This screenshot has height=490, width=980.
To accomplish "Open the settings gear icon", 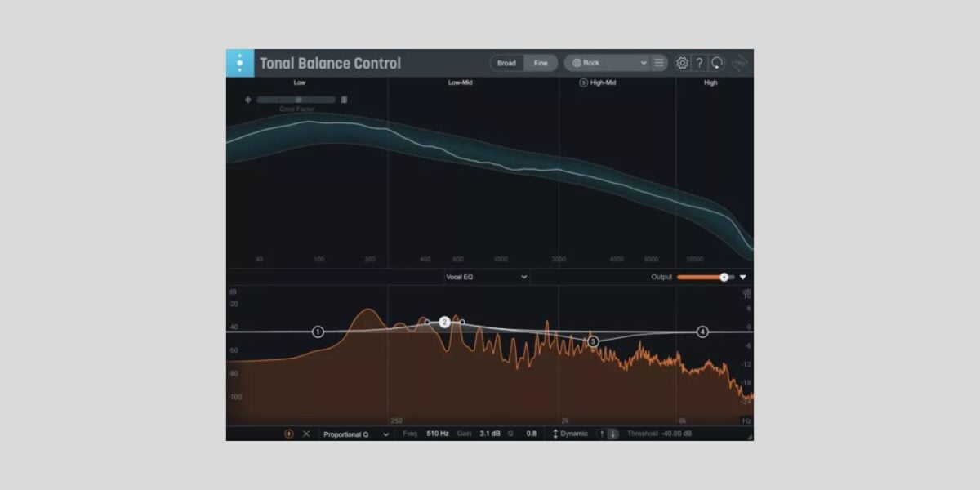I will point(682,62).
